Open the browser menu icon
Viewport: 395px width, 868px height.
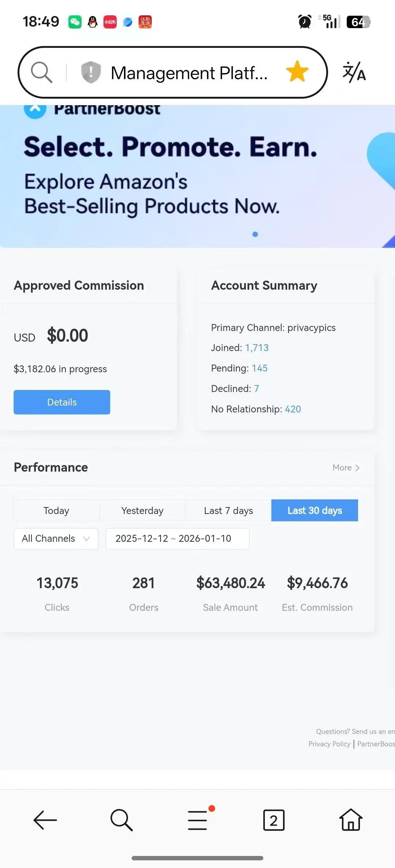(x=198, y=820)
